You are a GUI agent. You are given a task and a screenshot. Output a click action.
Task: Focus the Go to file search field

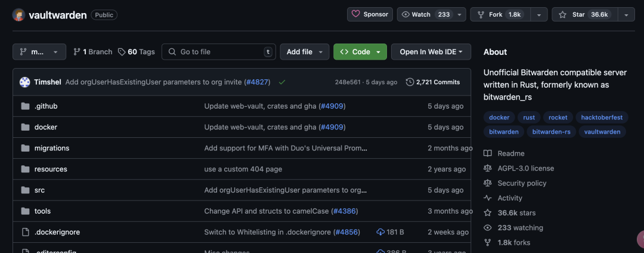(218, 52)
